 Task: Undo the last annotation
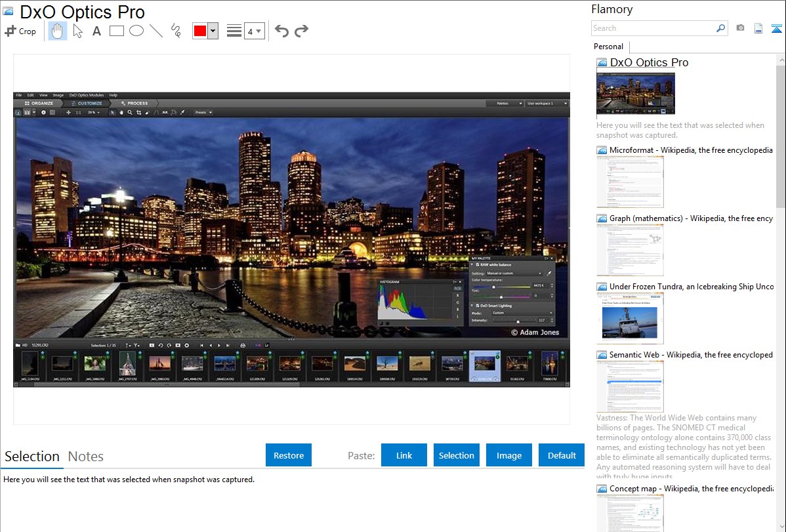coord(281,31)
